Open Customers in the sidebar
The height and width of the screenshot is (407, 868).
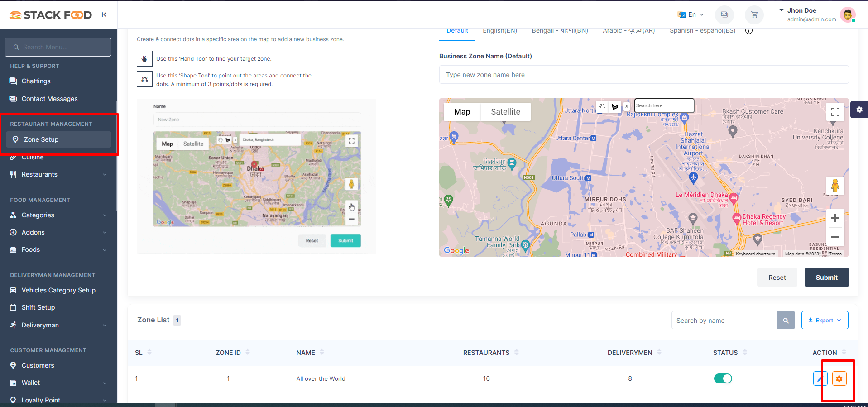[x=58, y=365]
